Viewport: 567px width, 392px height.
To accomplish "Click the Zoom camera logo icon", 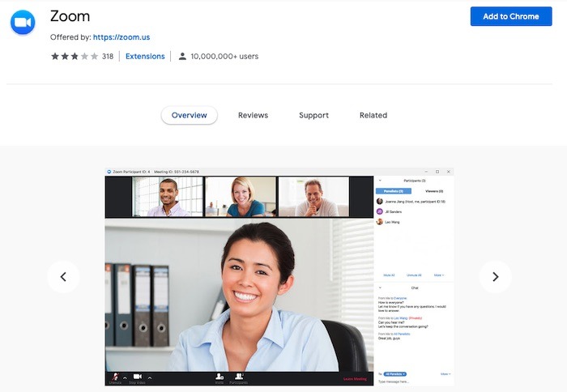I will pos(23,23).
